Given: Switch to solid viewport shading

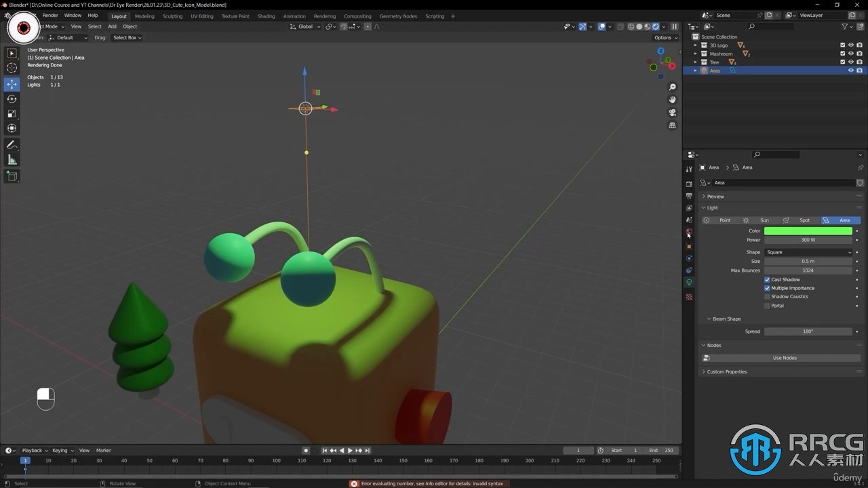Looking at the screenshot, I should click(639, 26).
